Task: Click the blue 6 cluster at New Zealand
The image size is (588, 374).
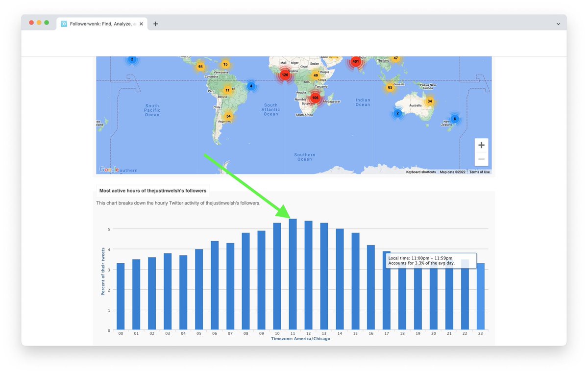Action: [455, 119]
